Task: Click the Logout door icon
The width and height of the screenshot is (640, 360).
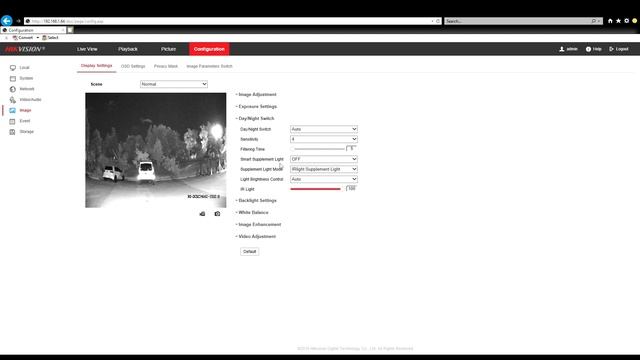Action: 611,49
